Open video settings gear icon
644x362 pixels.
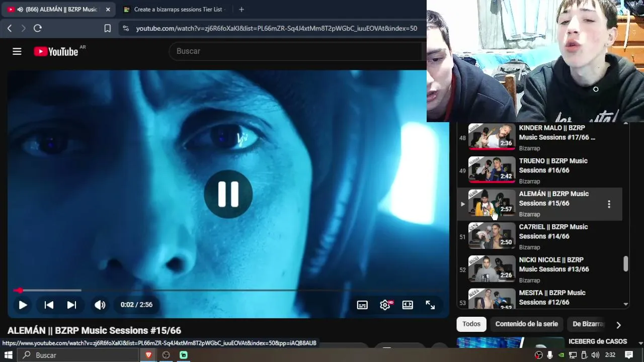click(x=385, y=305)
